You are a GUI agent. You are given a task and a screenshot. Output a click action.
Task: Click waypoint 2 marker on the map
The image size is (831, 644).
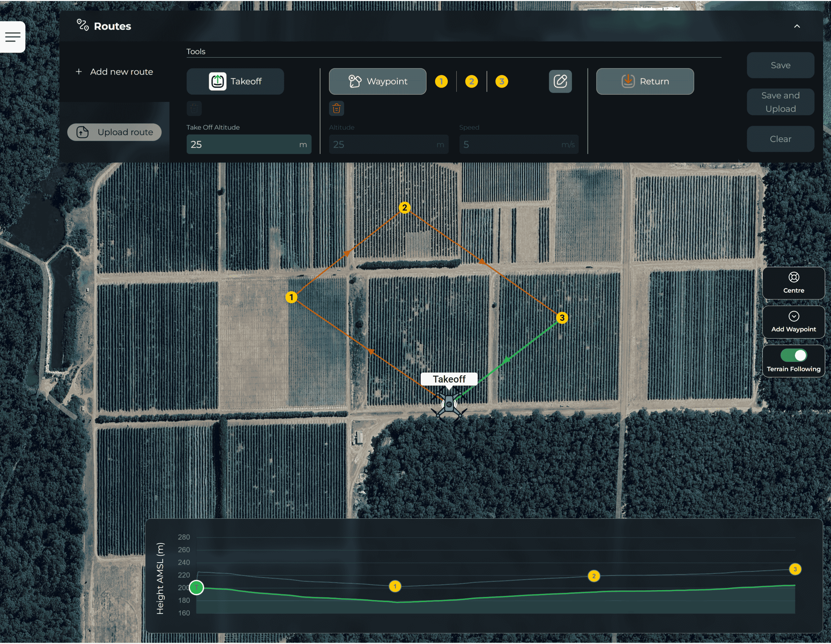[x=405, y=208]
